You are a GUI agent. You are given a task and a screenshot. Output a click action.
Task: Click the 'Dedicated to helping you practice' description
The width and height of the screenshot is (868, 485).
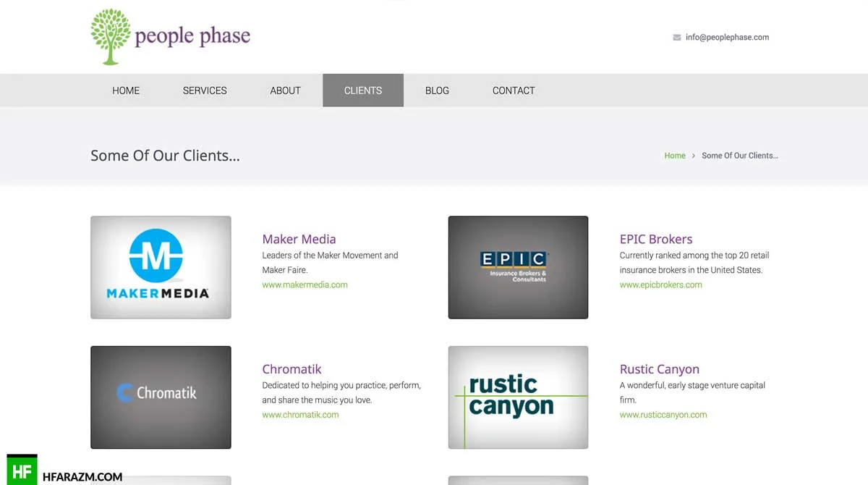click(x=341, y=392)
